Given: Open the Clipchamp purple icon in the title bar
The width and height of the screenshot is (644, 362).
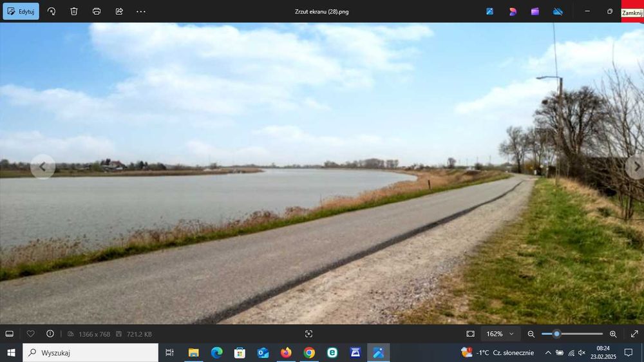Looking at the screenshot, I should (535, 12).
